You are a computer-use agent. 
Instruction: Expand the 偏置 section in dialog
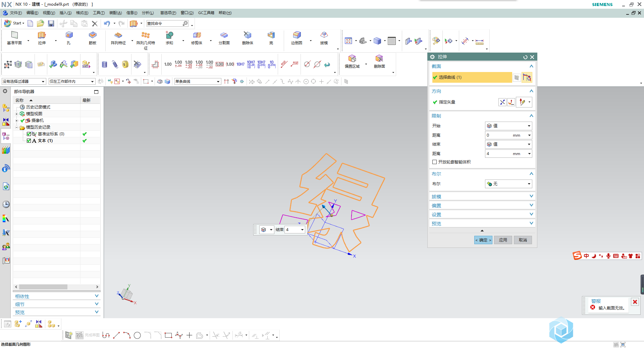coord(482,206)
